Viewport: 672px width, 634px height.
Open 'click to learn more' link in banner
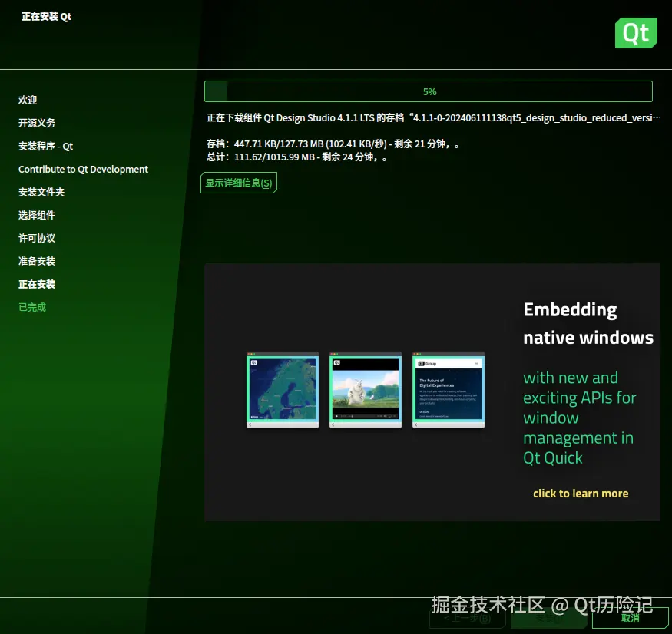pos(581,494)
